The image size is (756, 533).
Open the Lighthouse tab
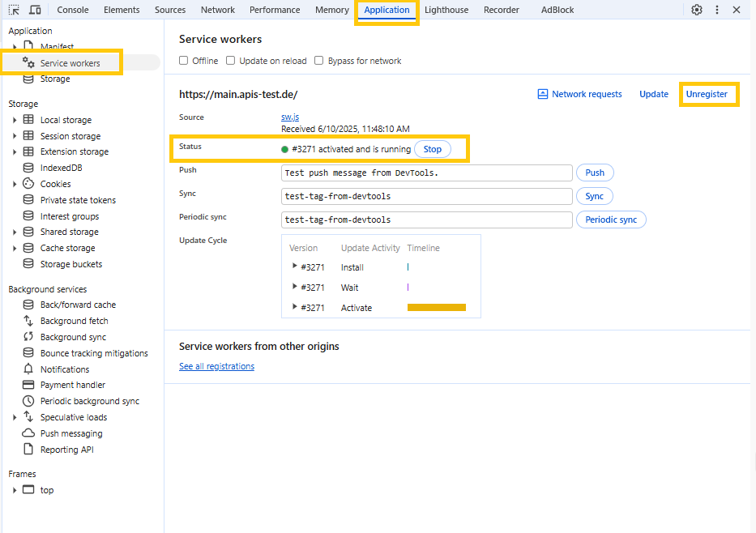click(446, 10)
